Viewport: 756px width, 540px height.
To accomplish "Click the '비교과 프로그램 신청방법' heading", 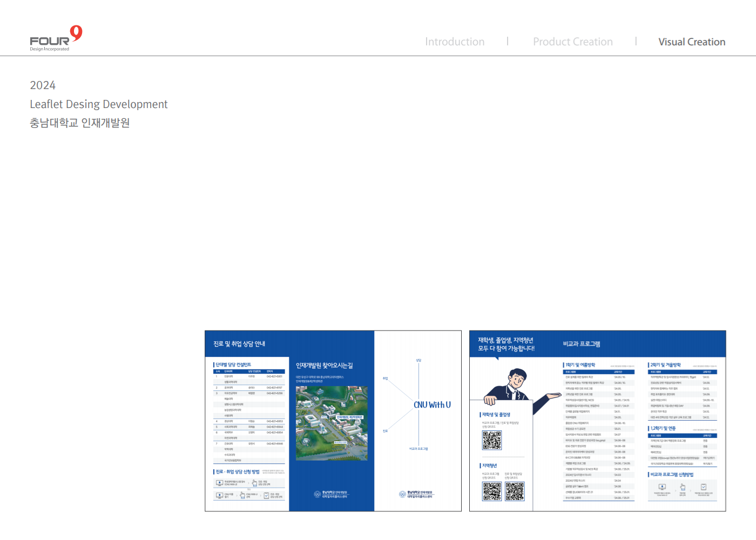I will (672, 475).
